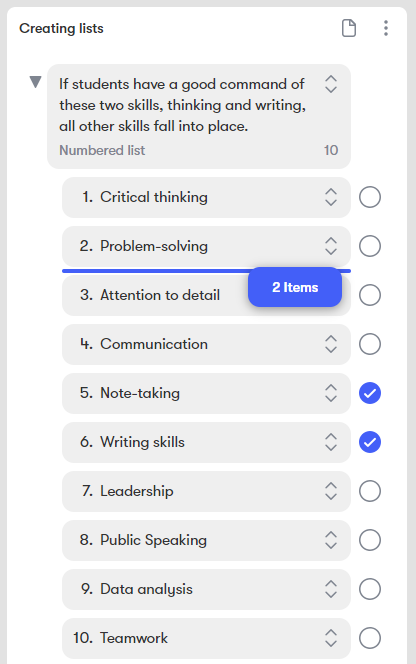Click the list header description text

tap(182, 105)
